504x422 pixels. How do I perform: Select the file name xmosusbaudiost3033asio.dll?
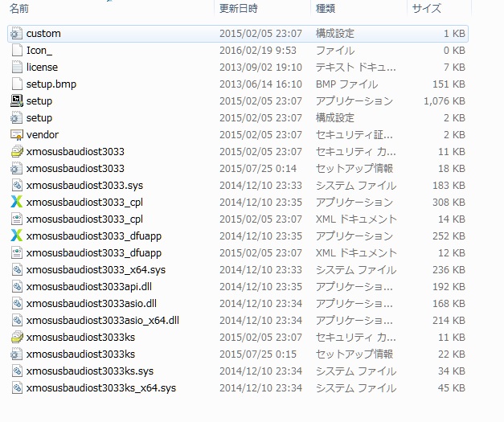click(x=92, y=303)
